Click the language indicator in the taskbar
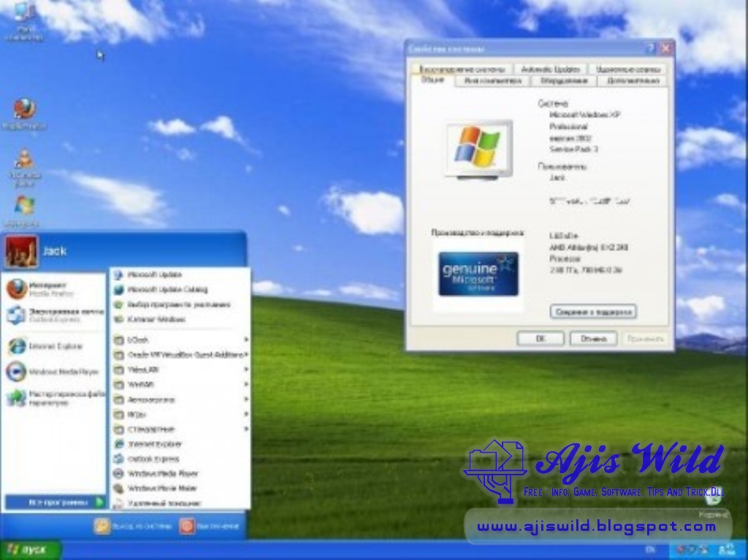This screenshot has width=748, height=560. (649, 550)
